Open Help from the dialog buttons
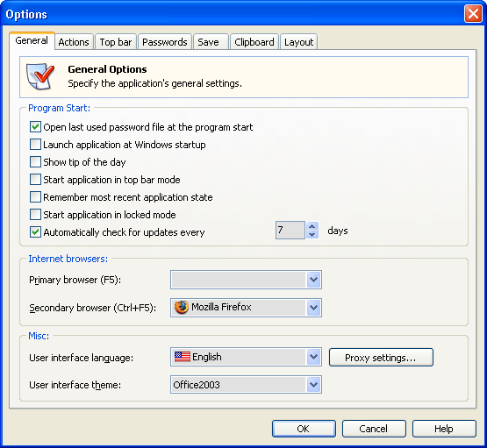Image resolution: width=487 pixels, height=448 pixels. coord(444,429)
